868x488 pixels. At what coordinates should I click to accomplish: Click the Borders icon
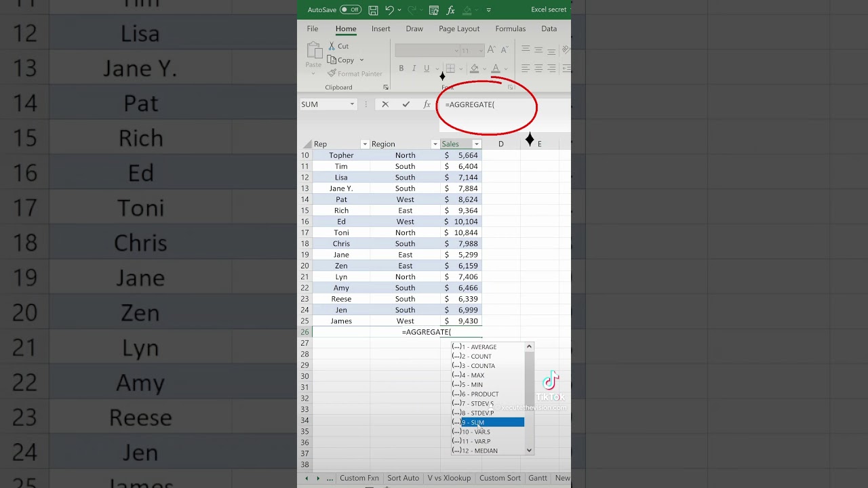(450, 68)
